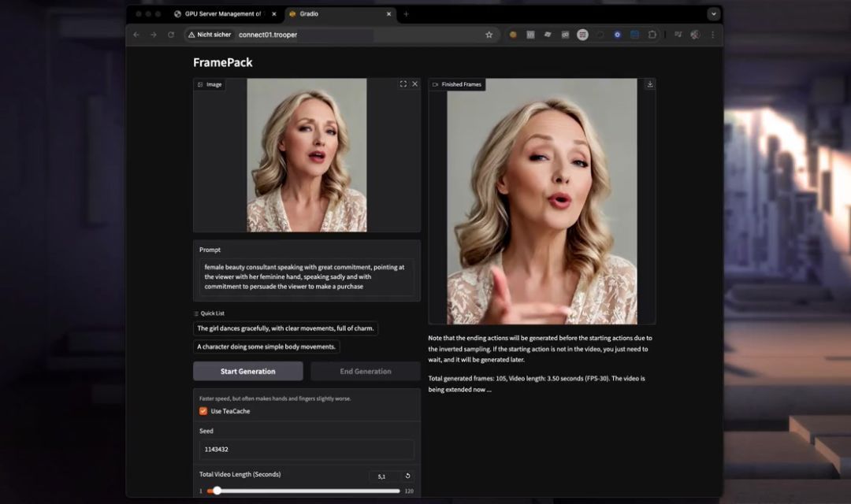The width and height of the screenshot is (851, 504).
Task: Click into the Seed input field
Action: (306, 450)
